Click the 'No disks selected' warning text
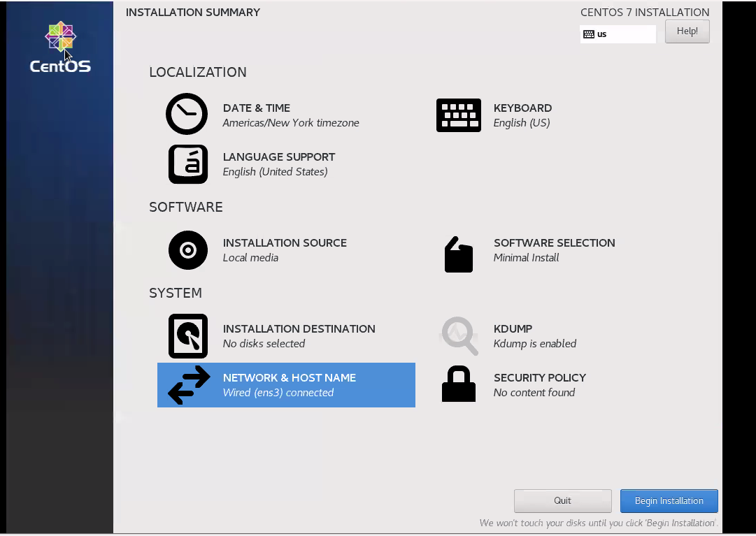The image size is (756, 536). 264,343
